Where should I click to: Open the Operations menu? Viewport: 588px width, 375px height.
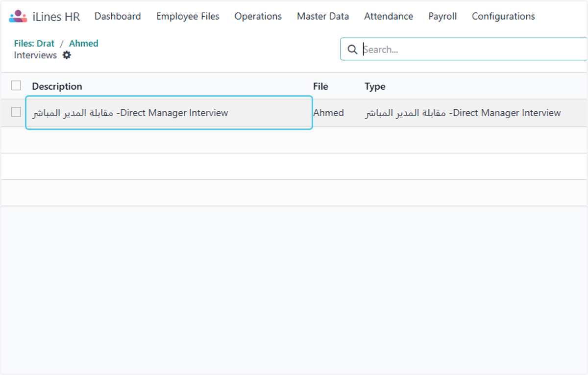click(258, 16)
